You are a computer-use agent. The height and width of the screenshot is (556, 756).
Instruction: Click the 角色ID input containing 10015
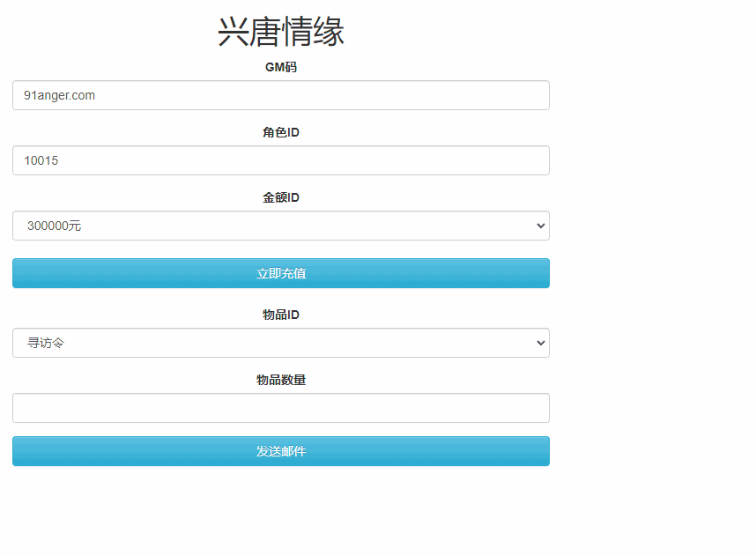[280, 160]
